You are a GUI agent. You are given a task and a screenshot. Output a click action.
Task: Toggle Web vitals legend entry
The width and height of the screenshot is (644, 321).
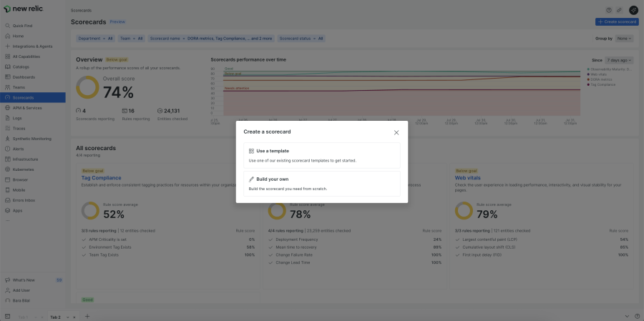(x=597, y=74)
